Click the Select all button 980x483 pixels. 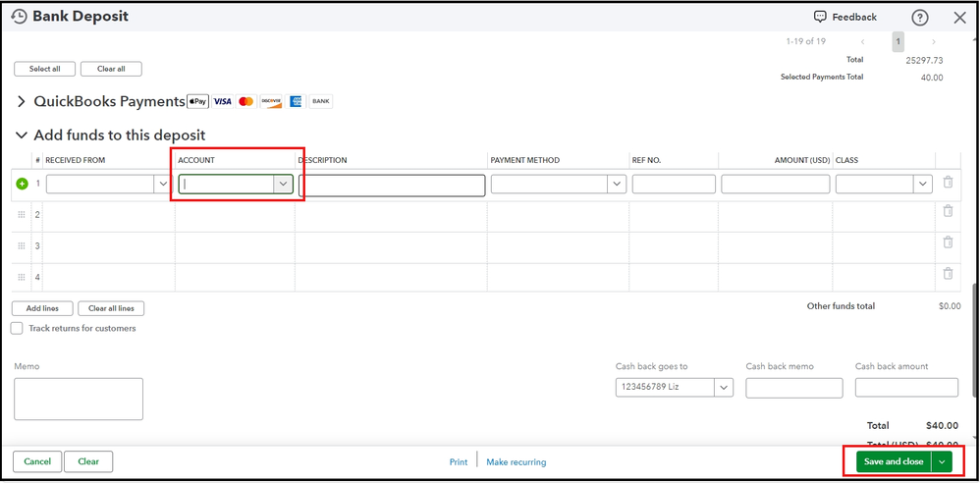pos(45,69)
